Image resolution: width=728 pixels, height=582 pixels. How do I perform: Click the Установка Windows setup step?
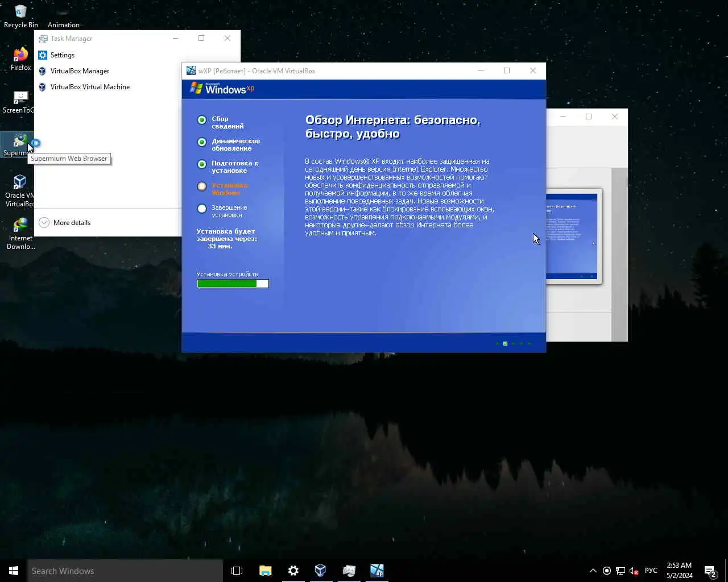222,189
